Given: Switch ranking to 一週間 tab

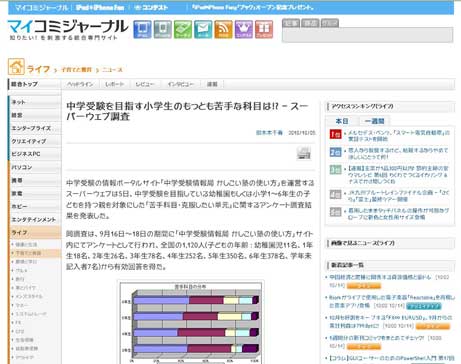Looking at the screenshot, I should 374,121.
